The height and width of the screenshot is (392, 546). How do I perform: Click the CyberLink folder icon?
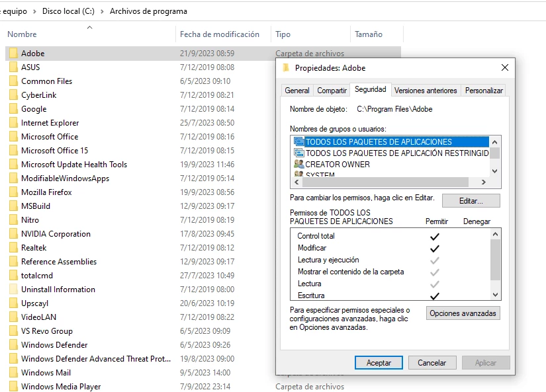[x=13, y=95]
